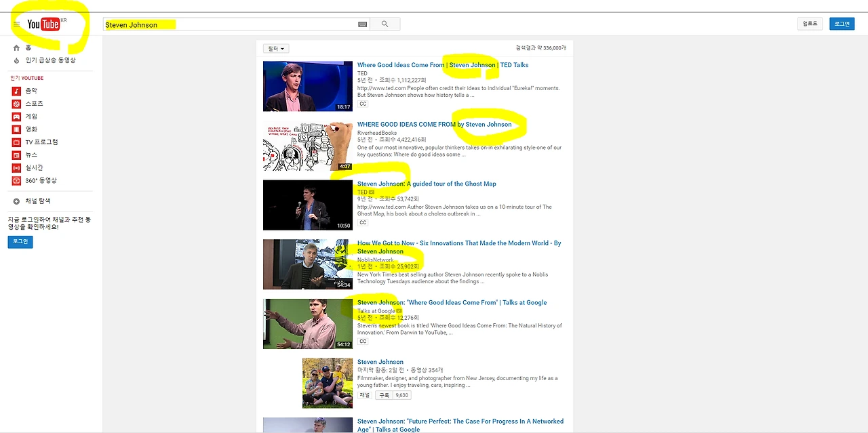Open title Where Good Ideas Come From Talks at Google
This screenshot has width=868, height=433.
tap(452, 303)
